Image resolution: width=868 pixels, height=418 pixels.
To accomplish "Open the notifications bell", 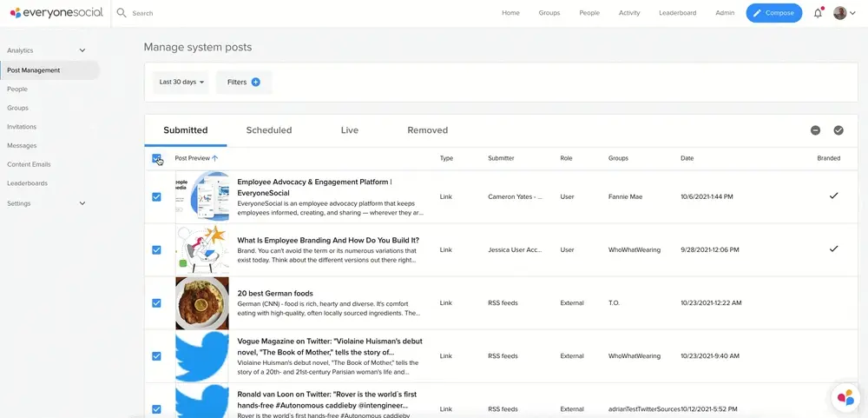I will [818, 13].
